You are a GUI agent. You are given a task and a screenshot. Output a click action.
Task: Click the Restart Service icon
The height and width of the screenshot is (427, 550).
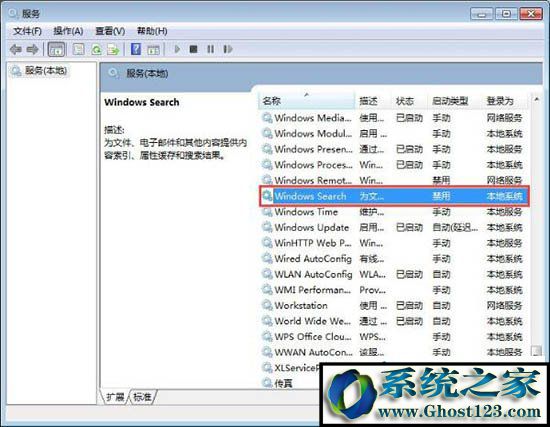point(228,49)
